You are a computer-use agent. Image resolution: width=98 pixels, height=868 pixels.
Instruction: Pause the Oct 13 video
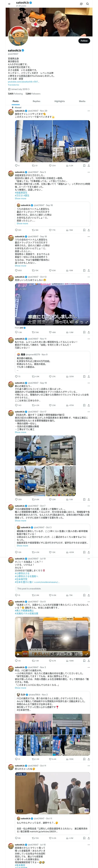(x=18, y=322)
